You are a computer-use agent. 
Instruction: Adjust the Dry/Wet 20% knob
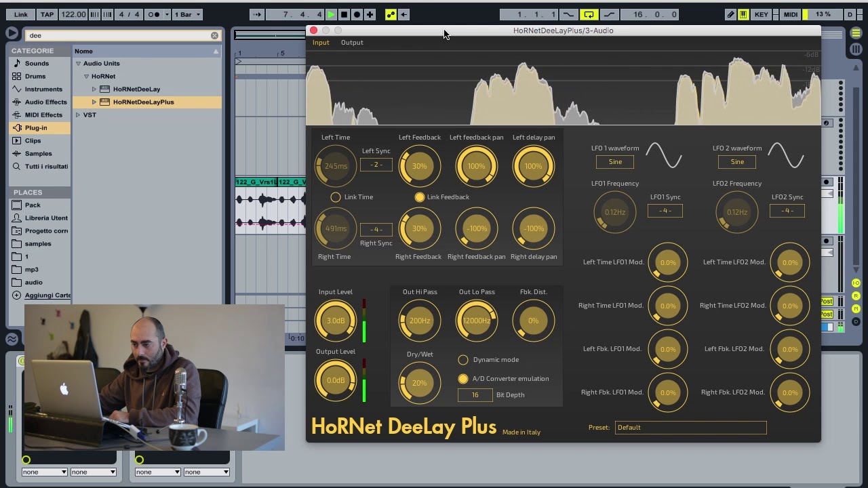(420, 383)
